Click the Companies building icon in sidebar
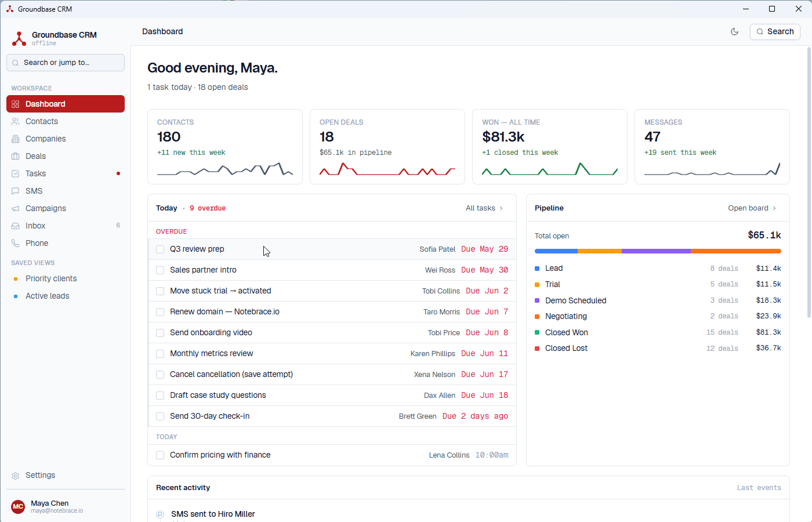812x522 pixels. click(16, 139)
